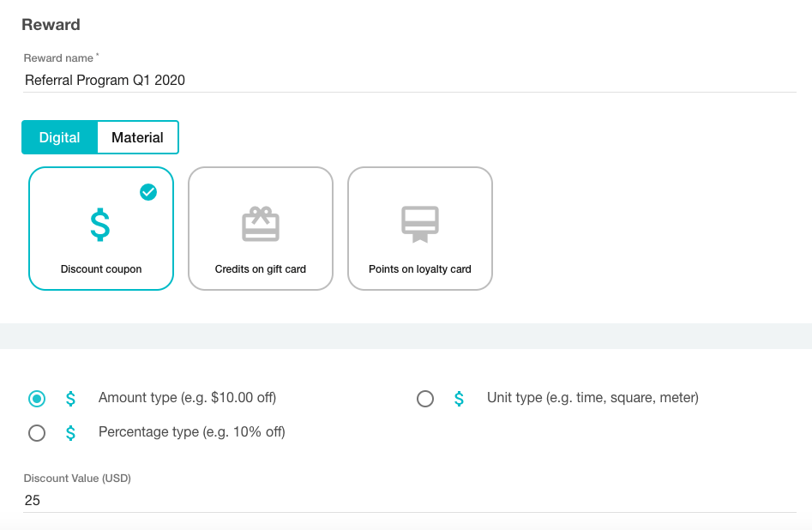Choose the loyalty card icon

coord(420,223)
